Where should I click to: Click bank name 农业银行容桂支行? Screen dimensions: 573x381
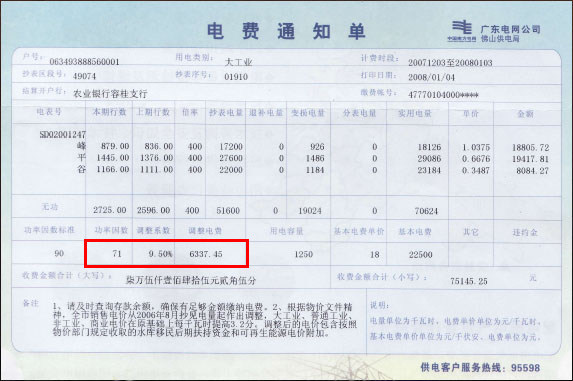coord(110,94)
